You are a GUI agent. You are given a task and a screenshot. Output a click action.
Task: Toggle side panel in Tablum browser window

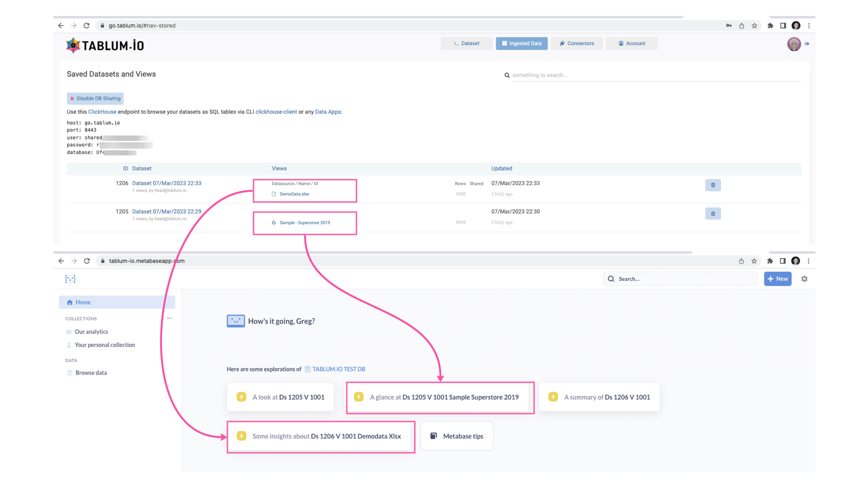tap(783, 26)
